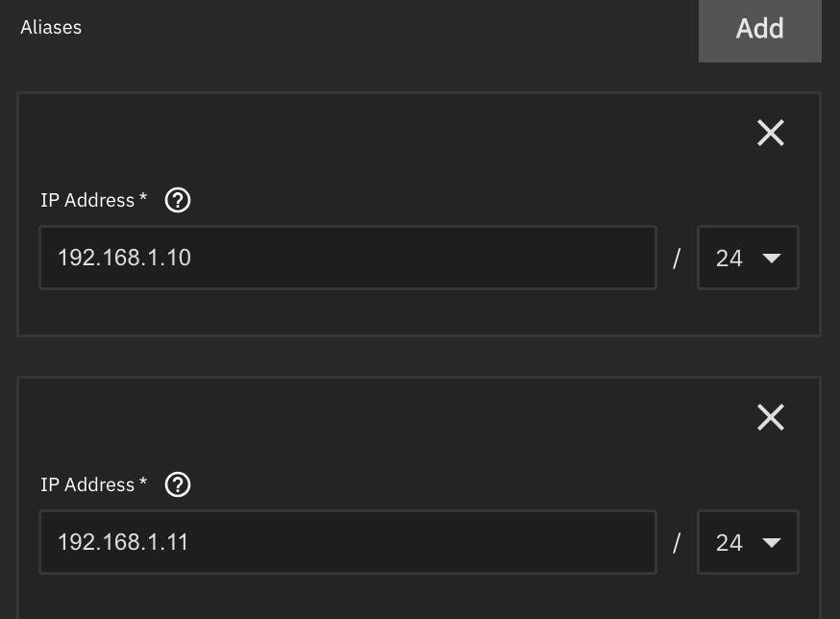Click slash separator next to 192.168.1.11
840x619 pixels.
677,543
